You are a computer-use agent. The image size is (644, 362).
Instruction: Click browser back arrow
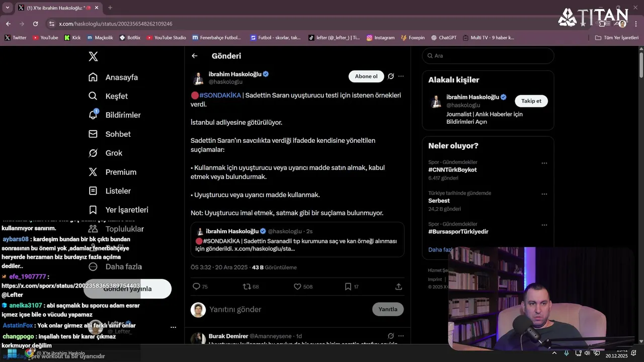coord(8,24)
